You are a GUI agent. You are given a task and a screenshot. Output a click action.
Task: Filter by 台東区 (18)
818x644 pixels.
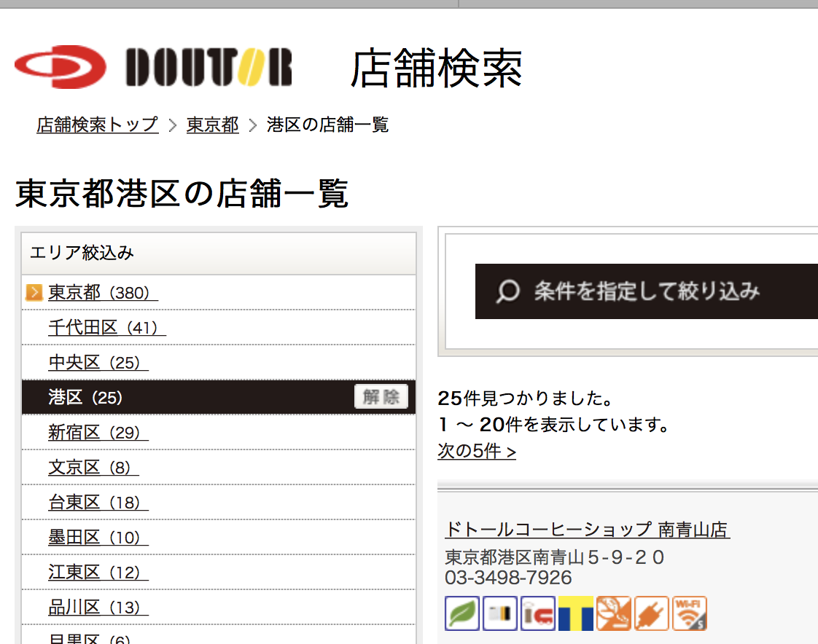[98, 502]
